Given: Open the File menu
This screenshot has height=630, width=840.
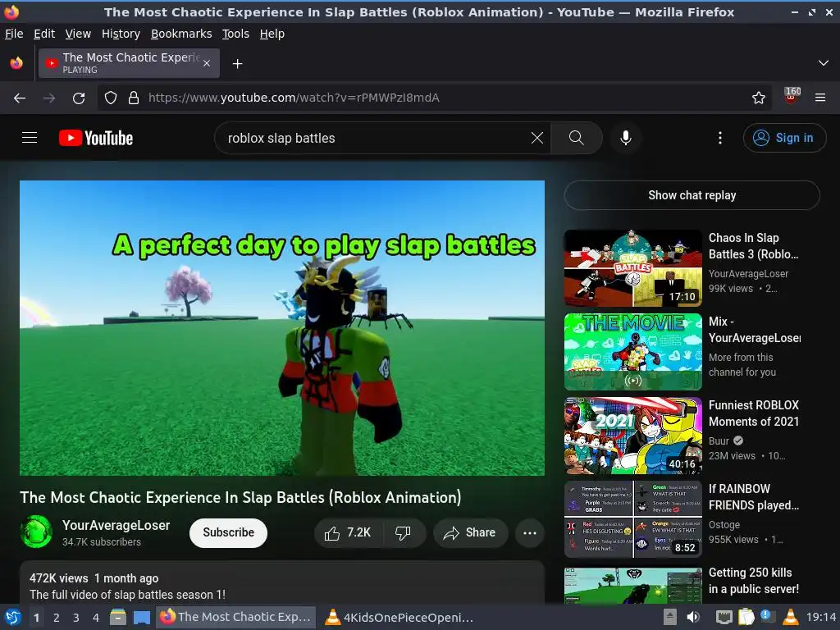Looking at the screenshot, I should [14, 34].
